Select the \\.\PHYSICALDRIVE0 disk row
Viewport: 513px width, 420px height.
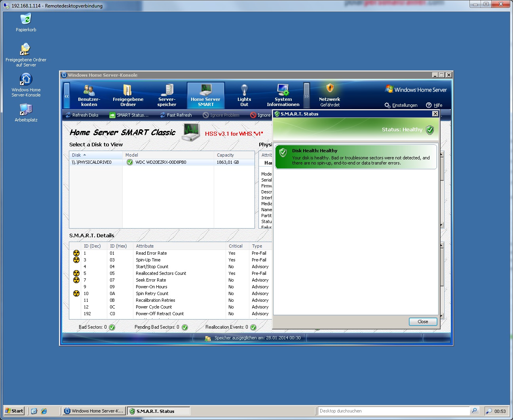(162, 162)
